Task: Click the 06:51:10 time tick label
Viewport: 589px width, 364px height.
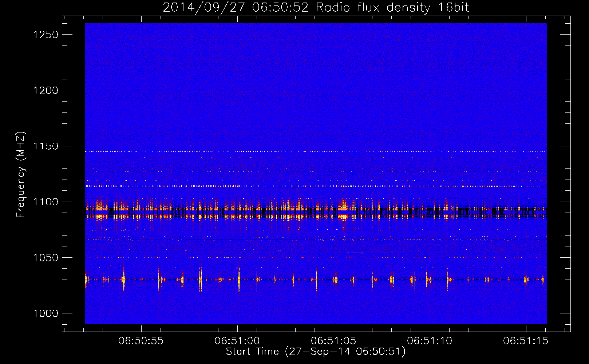Action: click(x=430, y=341)
